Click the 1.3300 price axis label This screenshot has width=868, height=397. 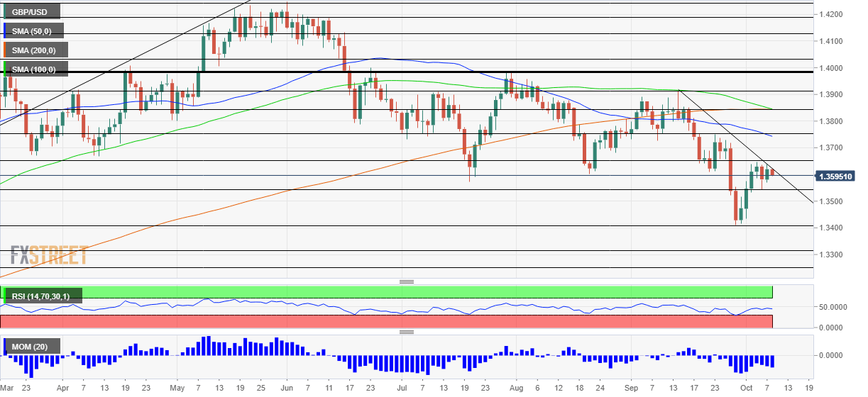click(830, 255)
